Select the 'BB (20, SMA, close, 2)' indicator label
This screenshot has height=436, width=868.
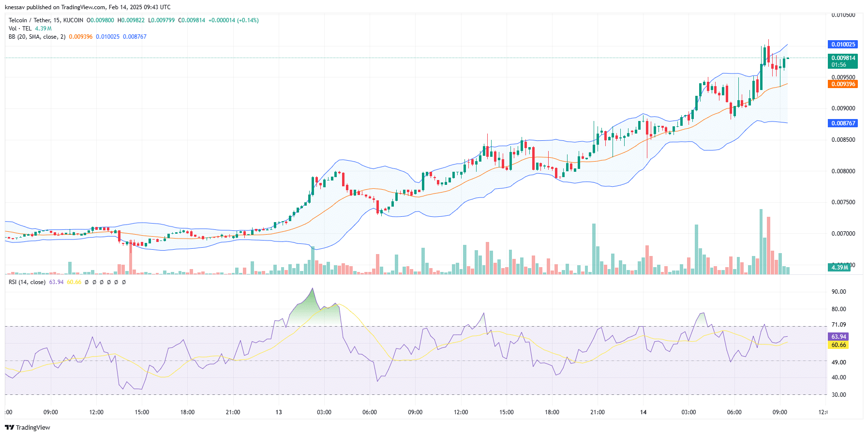37,37
